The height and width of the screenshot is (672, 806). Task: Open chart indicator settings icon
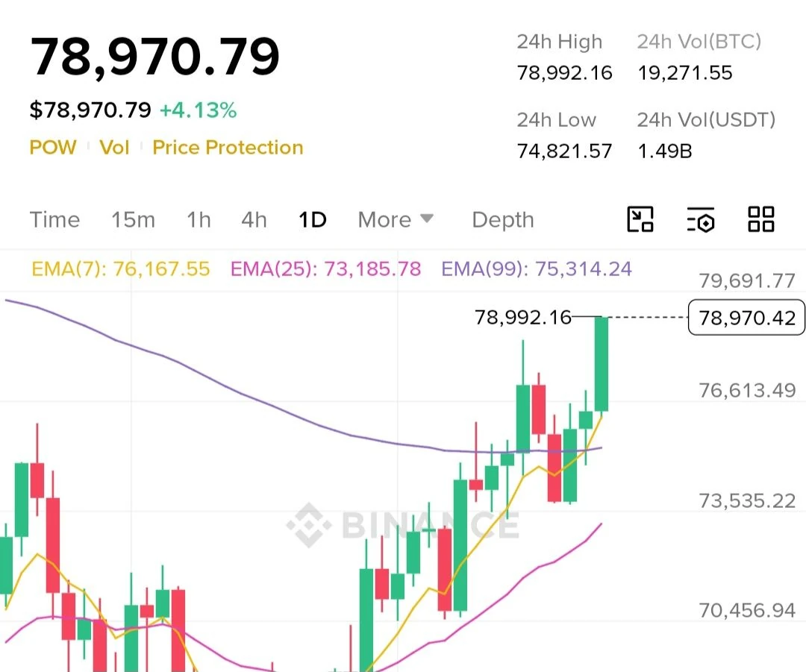701,220
